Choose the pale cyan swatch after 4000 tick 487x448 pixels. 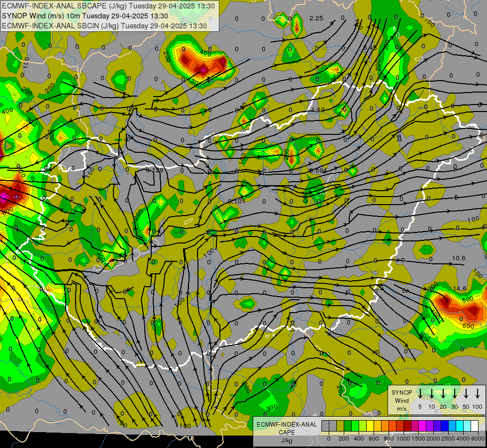(x=467, y=426)
